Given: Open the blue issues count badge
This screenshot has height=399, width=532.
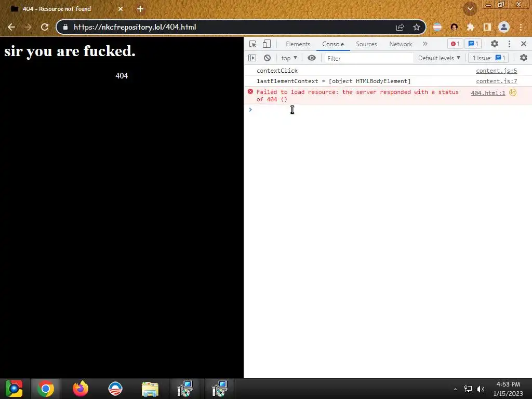Looking at the screenshot, I should (473, 44).
